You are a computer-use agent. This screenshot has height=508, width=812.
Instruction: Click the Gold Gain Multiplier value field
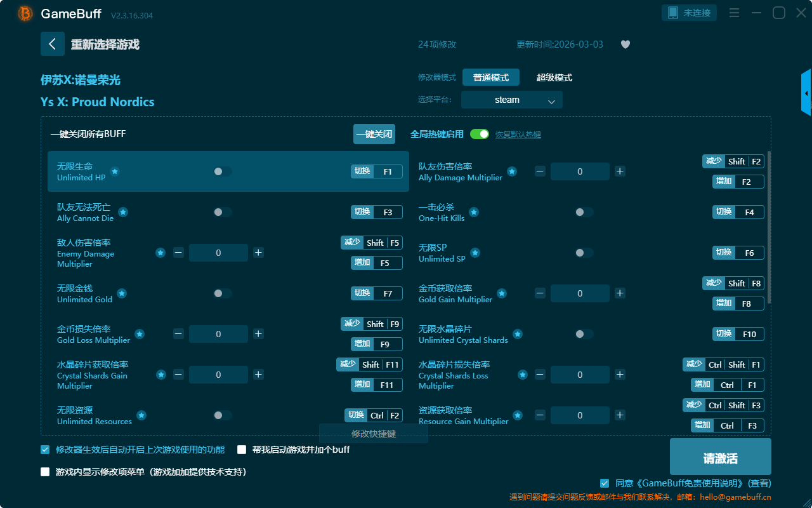click(580, 293)
